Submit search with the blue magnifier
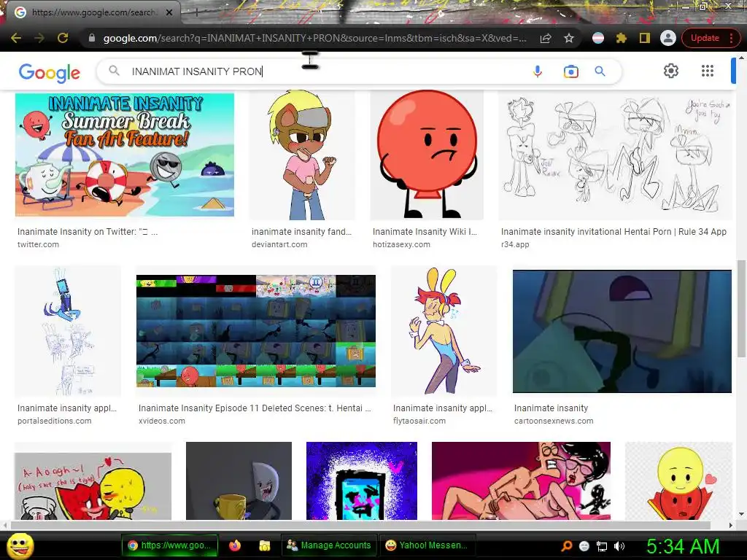Viewport: 747px width, 560px height. pyautogui.click(x=600, y=71)
